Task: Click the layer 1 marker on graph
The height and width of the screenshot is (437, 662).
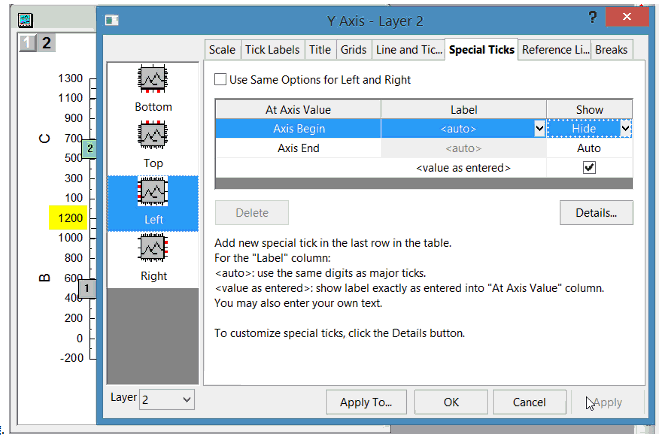Action: click(87, 288)
